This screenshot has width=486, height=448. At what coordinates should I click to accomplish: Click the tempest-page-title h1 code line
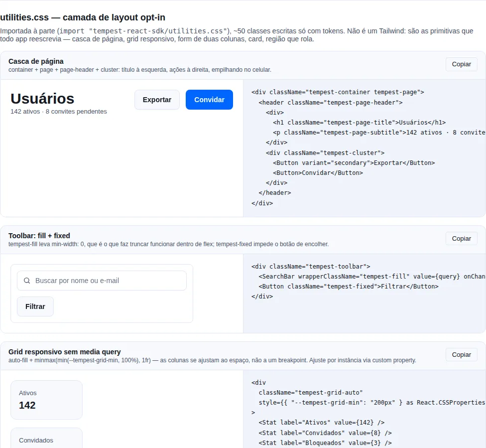click(x=360, y=123)
